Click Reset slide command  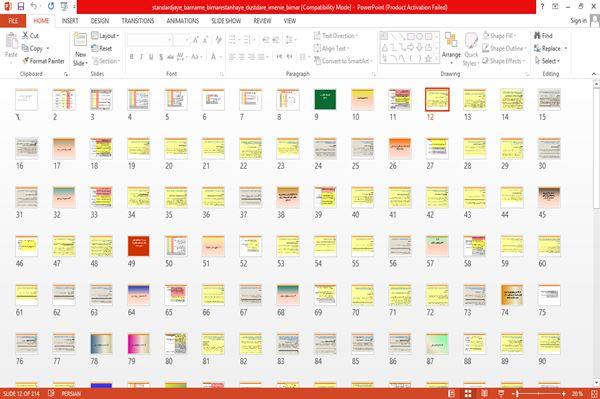(x=102, y=48)
